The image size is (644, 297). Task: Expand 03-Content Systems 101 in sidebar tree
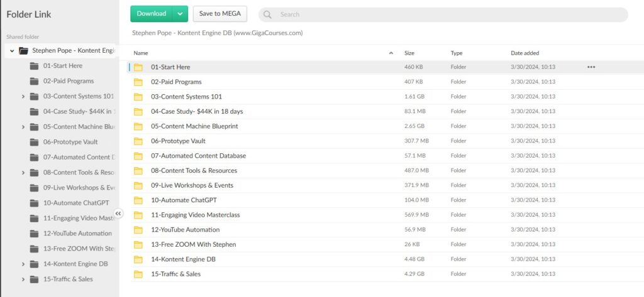click(23, 97)
